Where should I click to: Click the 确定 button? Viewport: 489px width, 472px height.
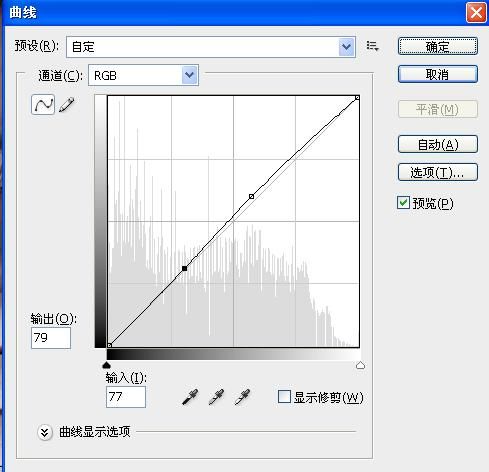(438, 46)
